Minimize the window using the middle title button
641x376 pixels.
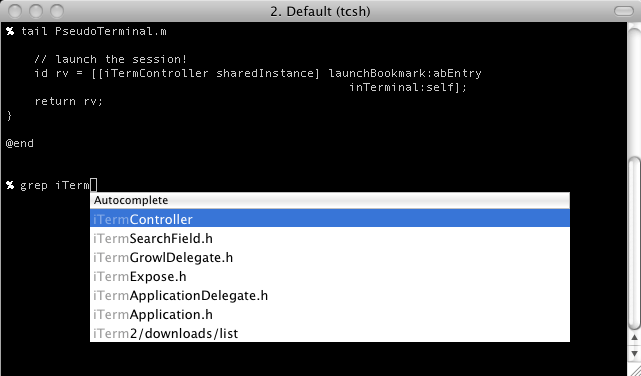pyautogui.click(x=36, y=11)
